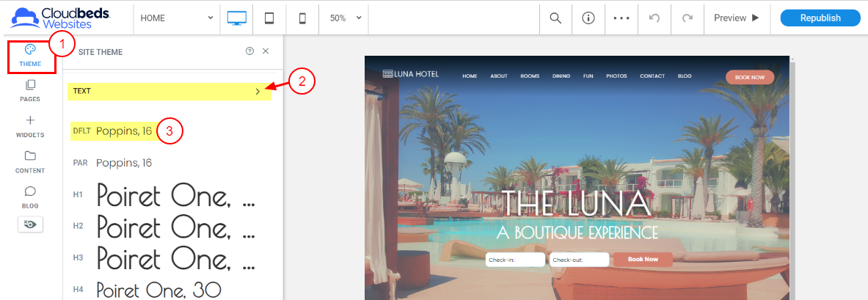Open the 50% zoom level dropdown

tap(344, 18)
